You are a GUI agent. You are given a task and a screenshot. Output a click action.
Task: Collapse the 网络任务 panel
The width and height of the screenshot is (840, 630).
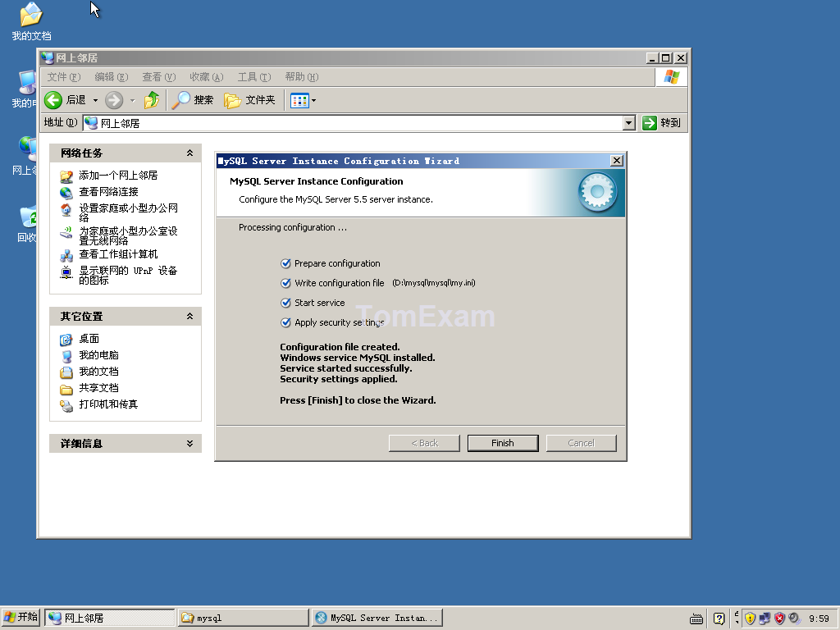[189, 153]
